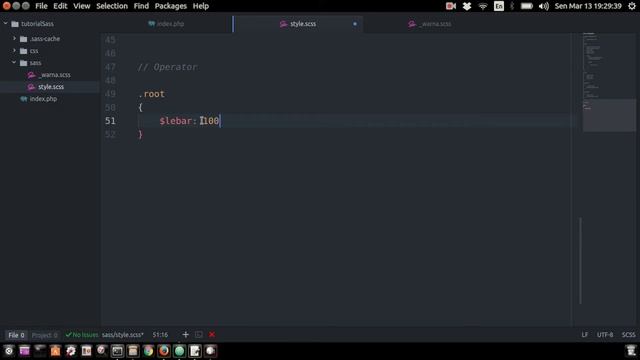The height and width of the screenshot is (360, 640).
Task: Open the text editor icon in the dock
Action: point(195,351)
